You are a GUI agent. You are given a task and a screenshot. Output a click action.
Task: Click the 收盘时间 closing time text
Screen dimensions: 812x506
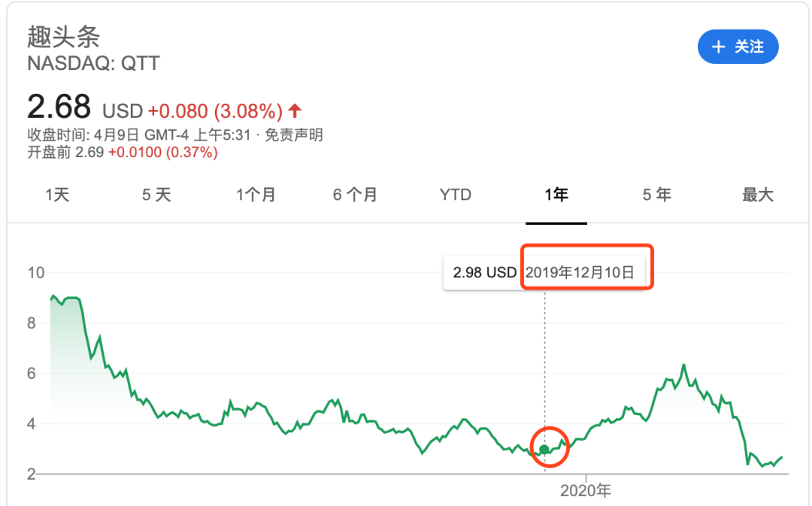coord(139,135)
